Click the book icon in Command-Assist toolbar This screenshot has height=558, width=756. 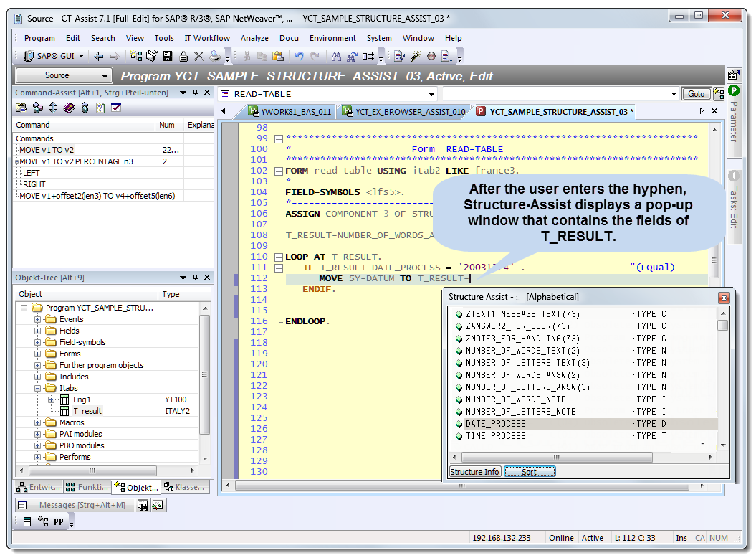click(69, 108)
